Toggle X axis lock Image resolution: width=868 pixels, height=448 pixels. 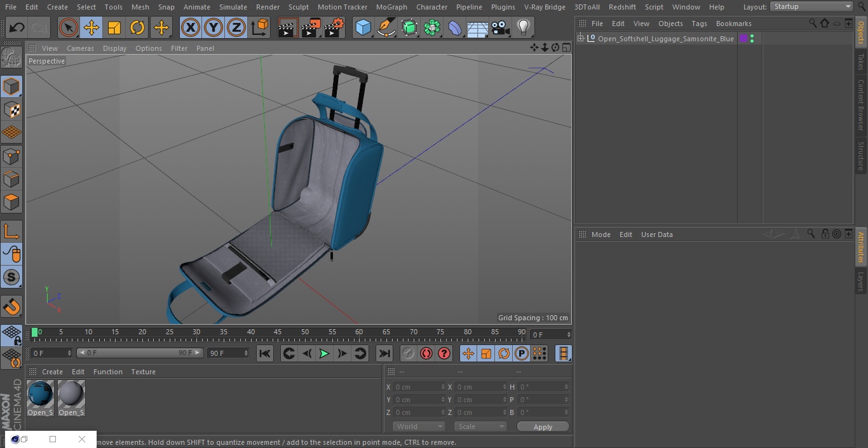[190, 27]
